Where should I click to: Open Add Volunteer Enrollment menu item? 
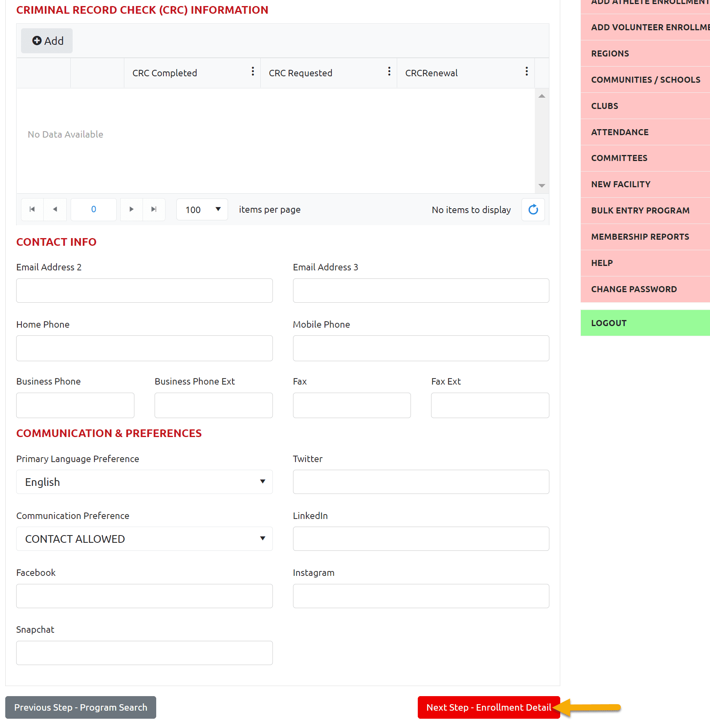(x=645, y=27)
